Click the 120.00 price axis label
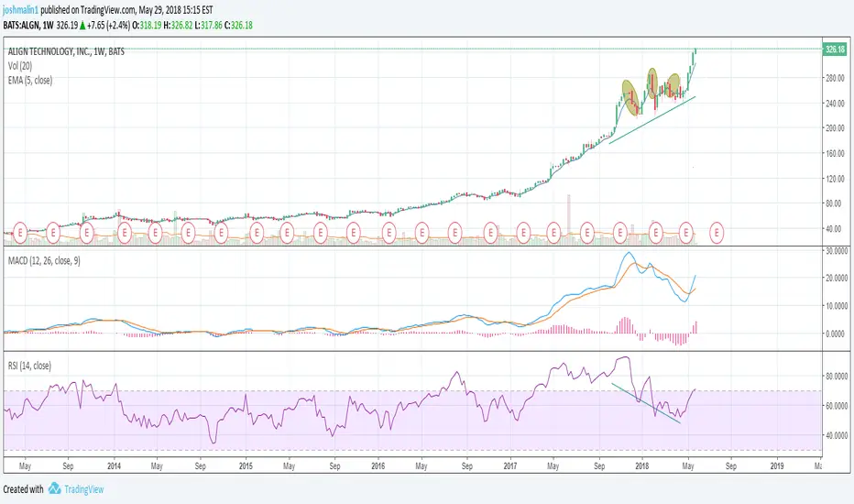The height and width of the screenshot is (504, 854). pos(835,178)
